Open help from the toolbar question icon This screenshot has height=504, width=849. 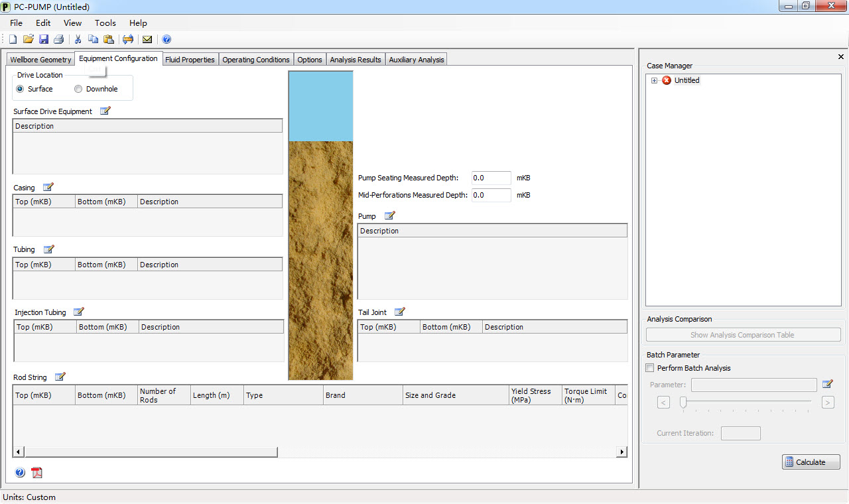pyautogui.click(x=166, y=40)
